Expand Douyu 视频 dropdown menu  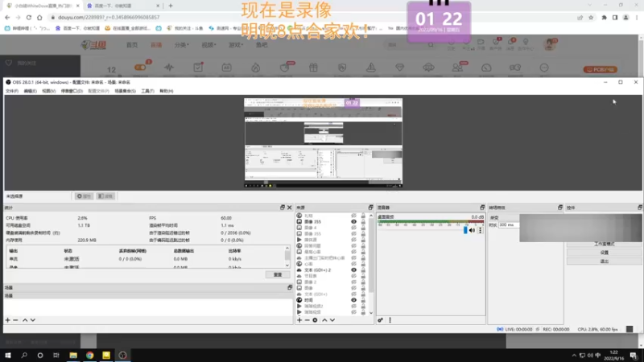click(208, 45)
